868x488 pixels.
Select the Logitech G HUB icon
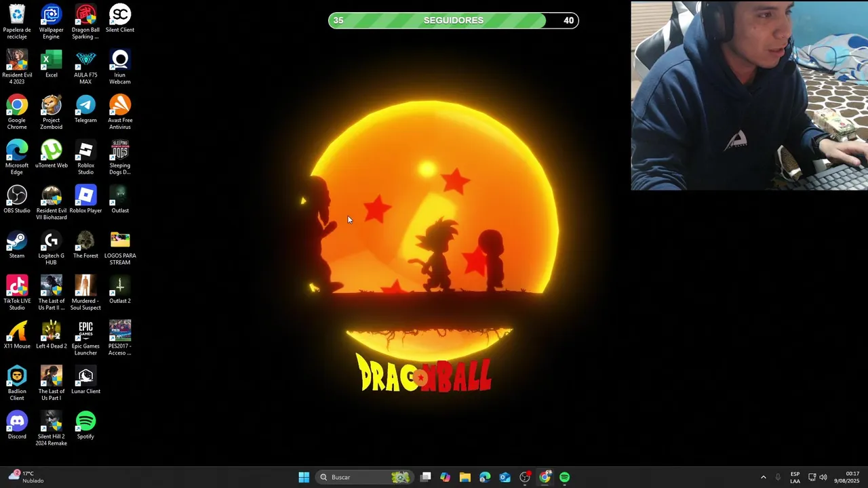pyautogui.click(x=51, y=248)
